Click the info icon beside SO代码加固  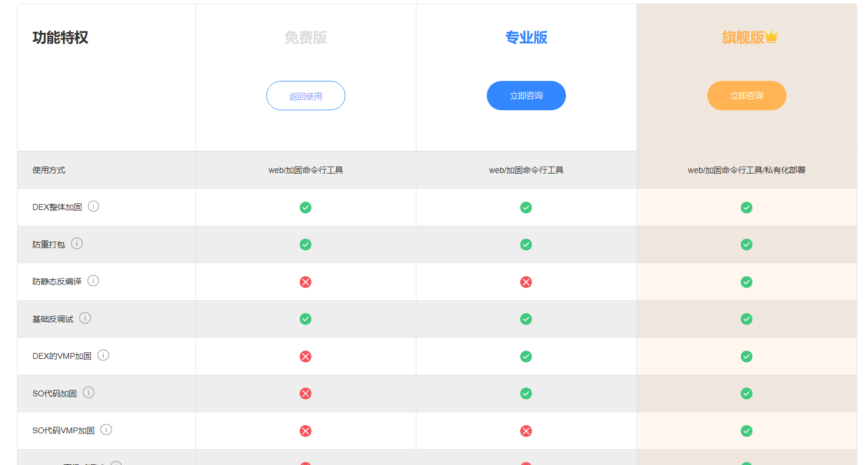point(89,392)
